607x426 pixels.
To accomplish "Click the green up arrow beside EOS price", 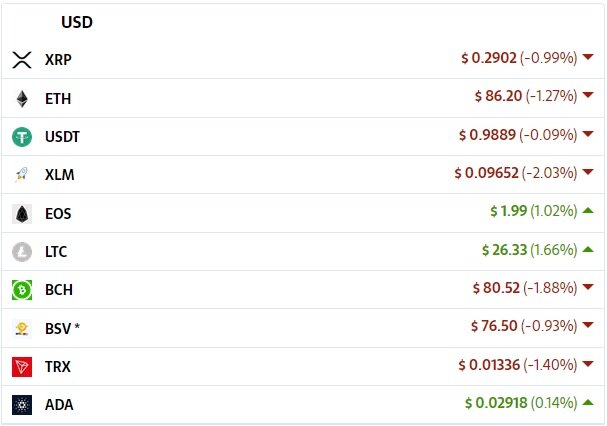I will click(588, 210).
